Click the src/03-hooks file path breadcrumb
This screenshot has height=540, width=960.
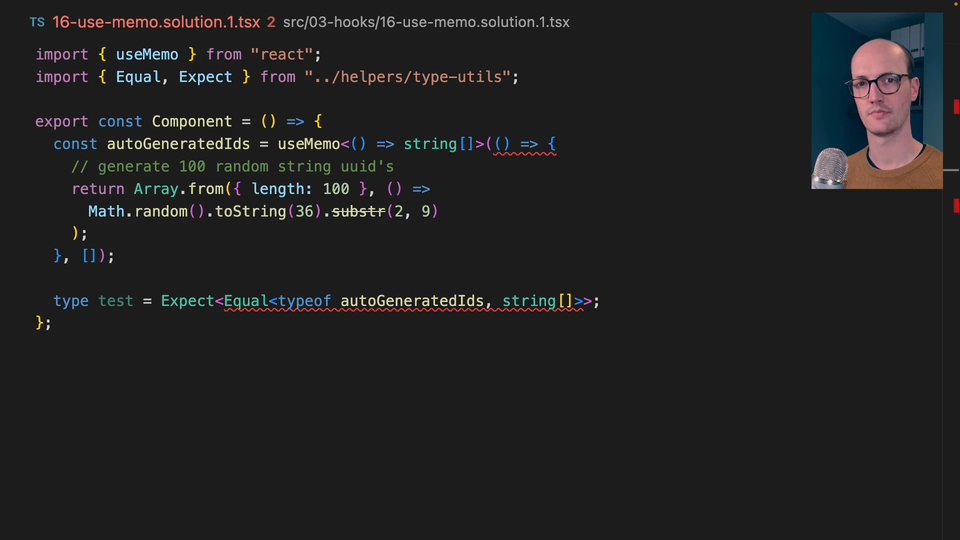tap(426, 21)
